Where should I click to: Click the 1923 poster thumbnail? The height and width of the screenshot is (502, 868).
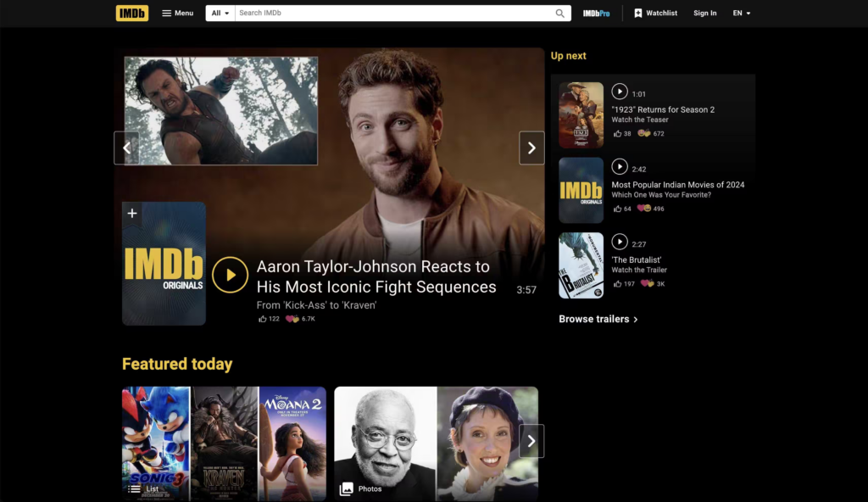click(581, 115)
